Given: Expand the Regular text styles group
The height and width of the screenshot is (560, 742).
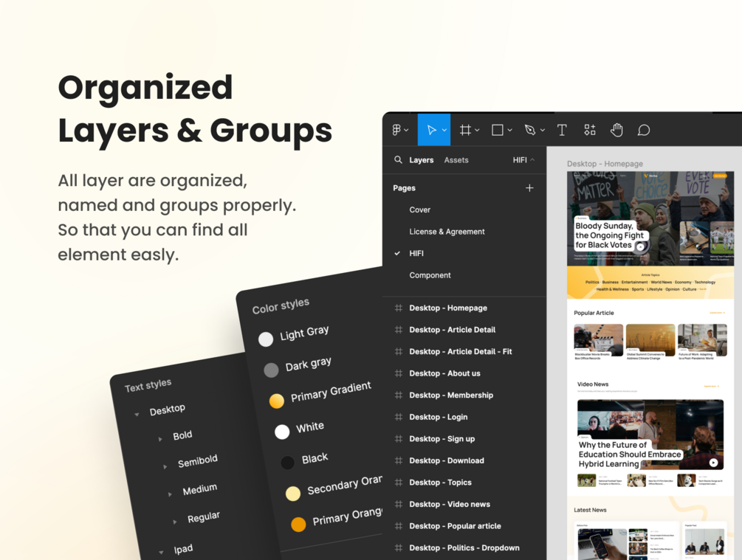Looking at the screenshot, I should click(x=175, y=522).
